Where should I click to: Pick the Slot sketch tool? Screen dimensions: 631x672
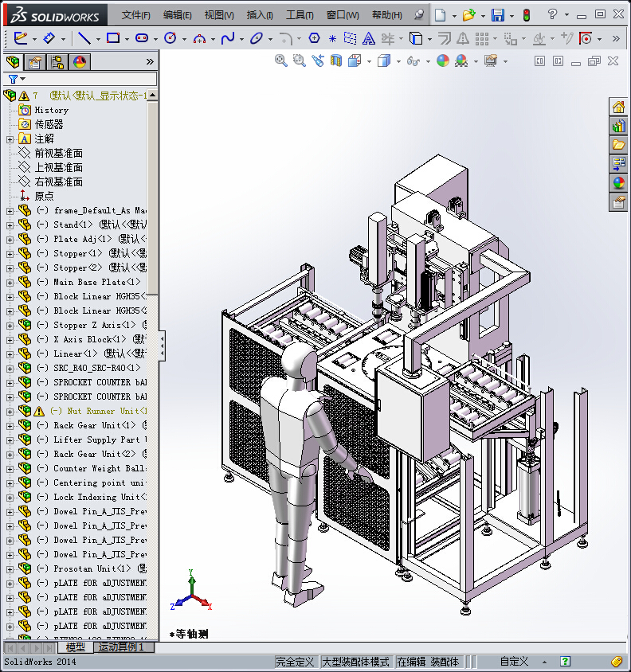coord(142,38)
